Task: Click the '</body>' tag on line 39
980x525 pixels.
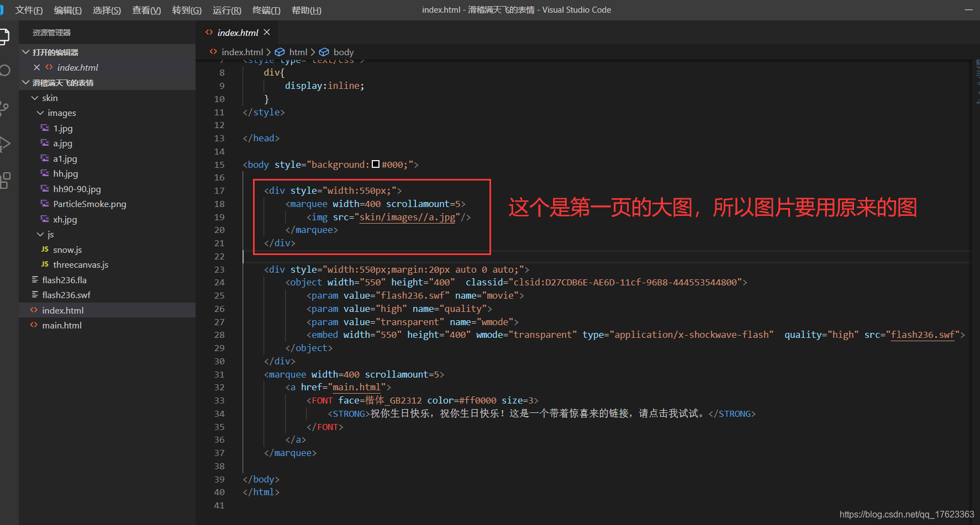Action: pyautogui.click(x=261, y=479)
